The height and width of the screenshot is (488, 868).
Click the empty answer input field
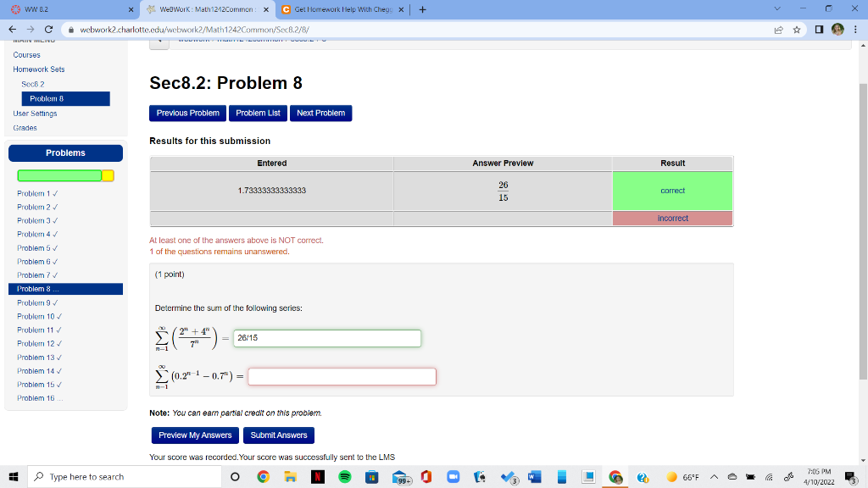[342, 376]
